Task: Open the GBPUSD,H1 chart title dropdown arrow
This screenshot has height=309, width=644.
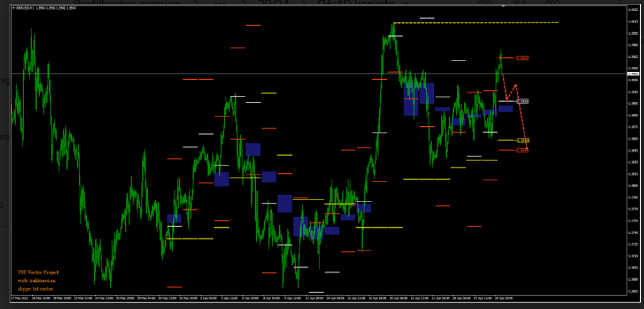Action: tap(13, 8)
